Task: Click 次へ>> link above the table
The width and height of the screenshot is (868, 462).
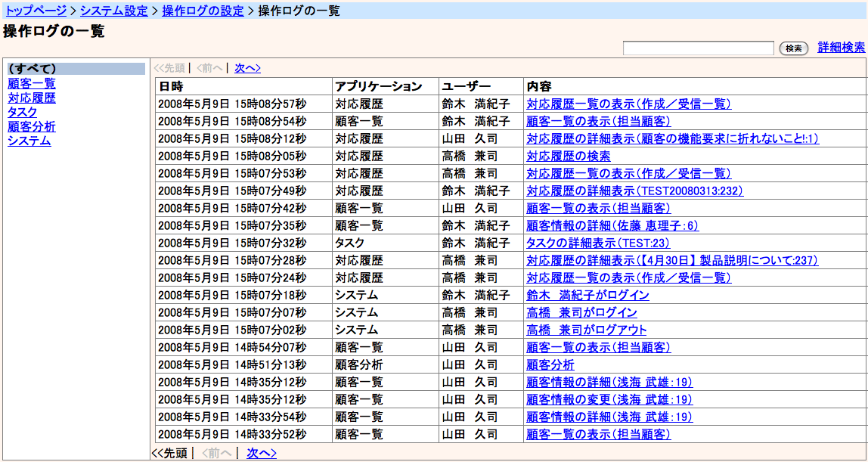Action: point(247,68)
